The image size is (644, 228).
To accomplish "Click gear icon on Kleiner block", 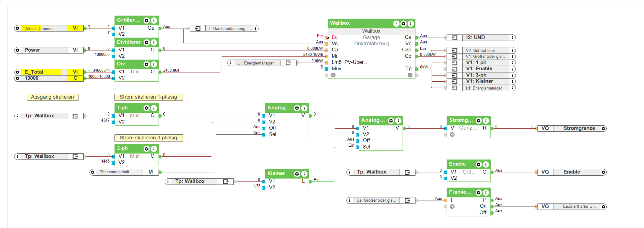I will (297, 174).
